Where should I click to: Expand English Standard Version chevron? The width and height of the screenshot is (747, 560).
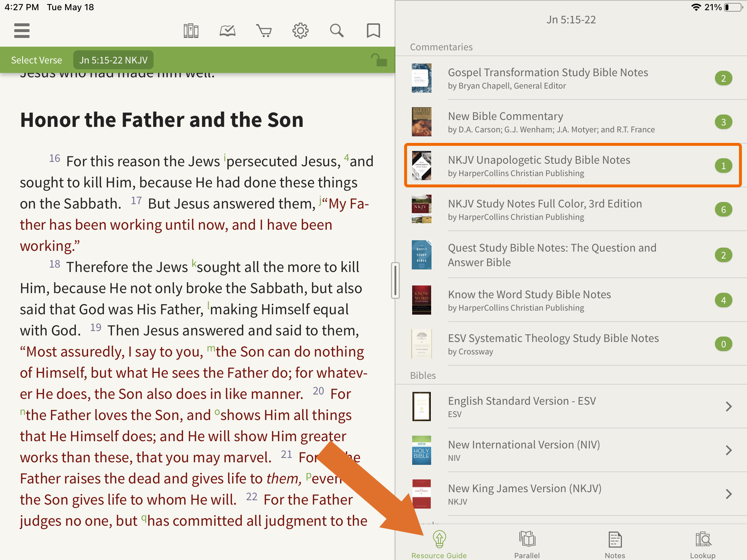pyautogui.click(x=729, y=407)
